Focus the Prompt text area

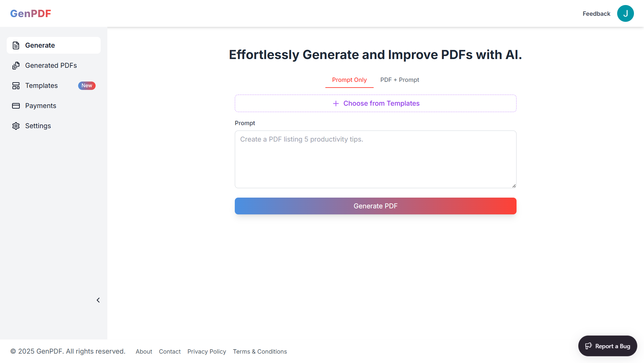pos(375,159)
